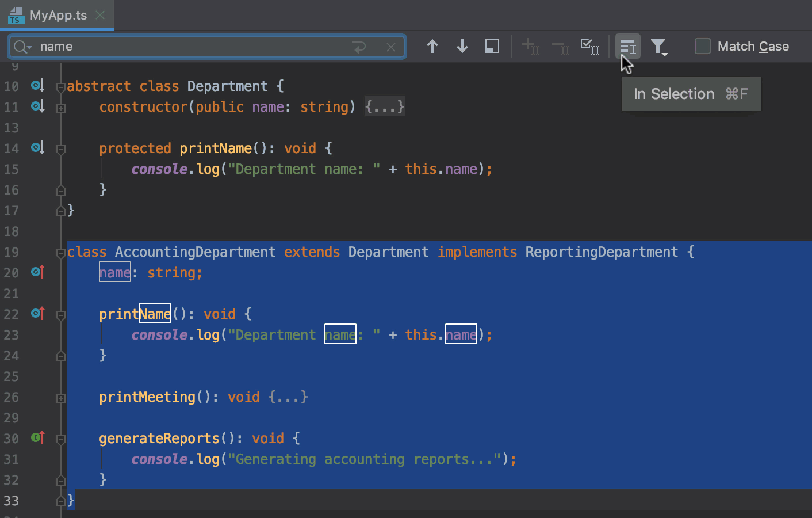The height and width of the screenshot is (518, 812).
Task: Navigate to previous "name" occurrence
Action: [432, 46]
